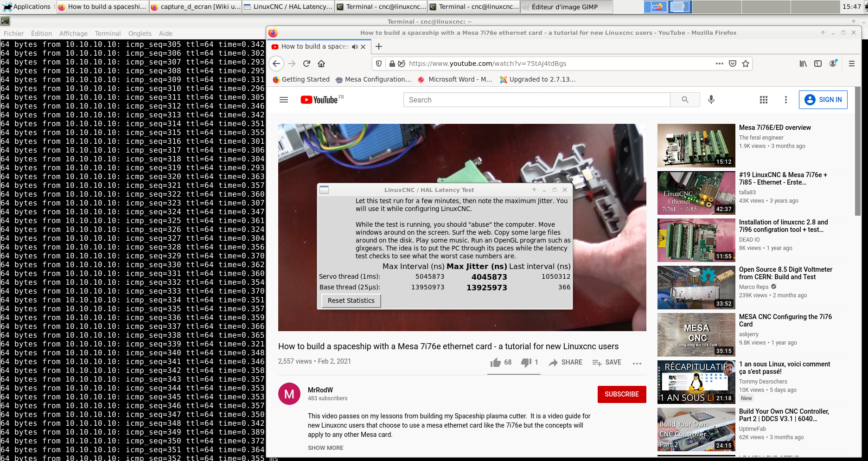Search with voice microphone icon
Viewport: 868px width, 461px height.
(711, 100)
